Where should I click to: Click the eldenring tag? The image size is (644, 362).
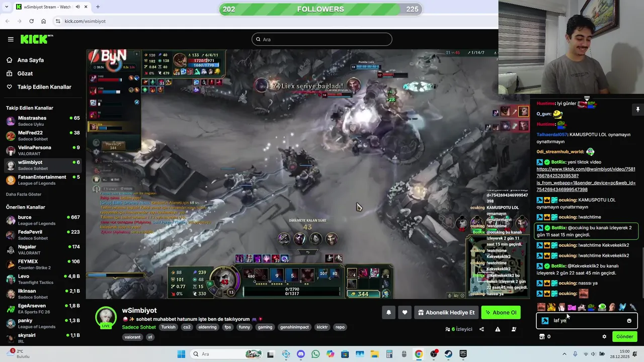tap(207, 327)
